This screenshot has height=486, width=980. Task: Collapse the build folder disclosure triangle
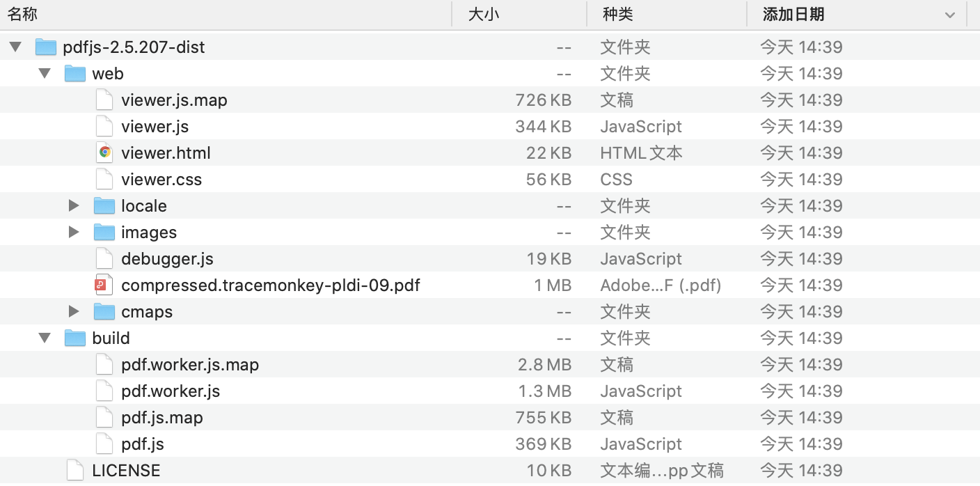pyautogui.click(x=45, y=338)
